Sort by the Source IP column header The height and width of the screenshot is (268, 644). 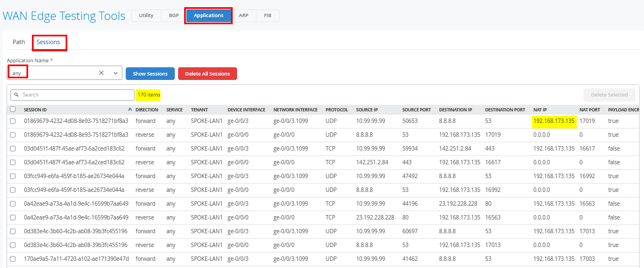coord(367,110)
